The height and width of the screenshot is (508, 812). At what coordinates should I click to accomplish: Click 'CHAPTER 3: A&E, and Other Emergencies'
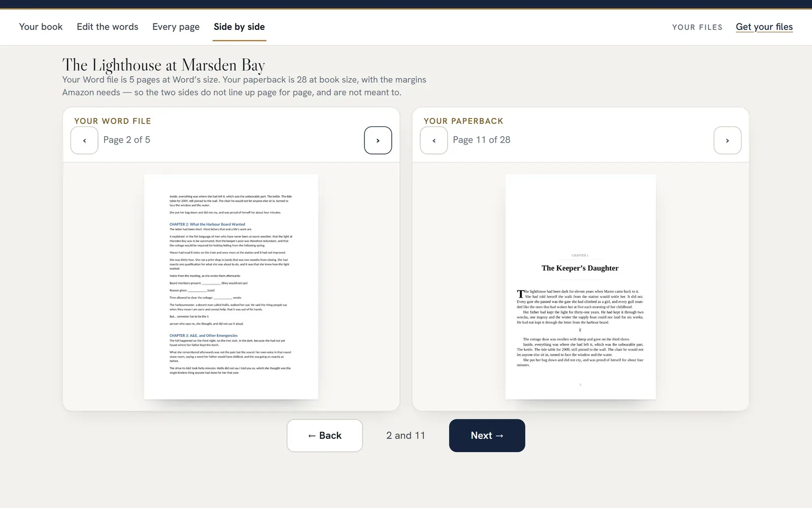point(204,335)
